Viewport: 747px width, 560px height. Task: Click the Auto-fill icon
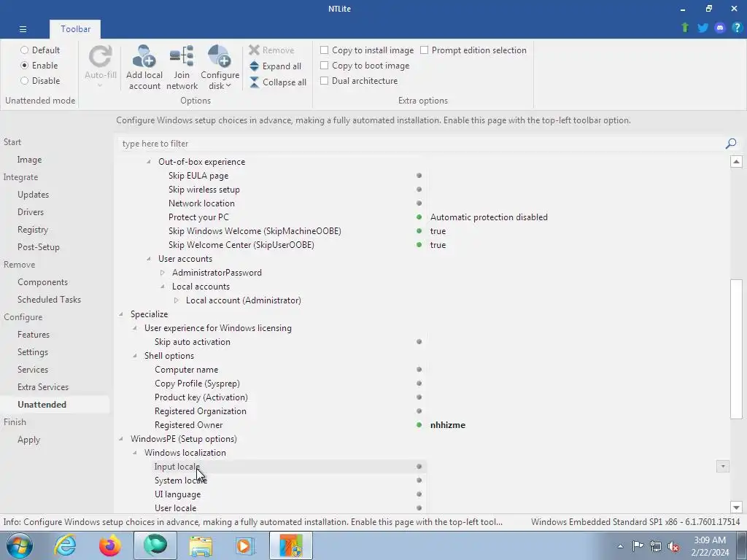click(101, 57)
